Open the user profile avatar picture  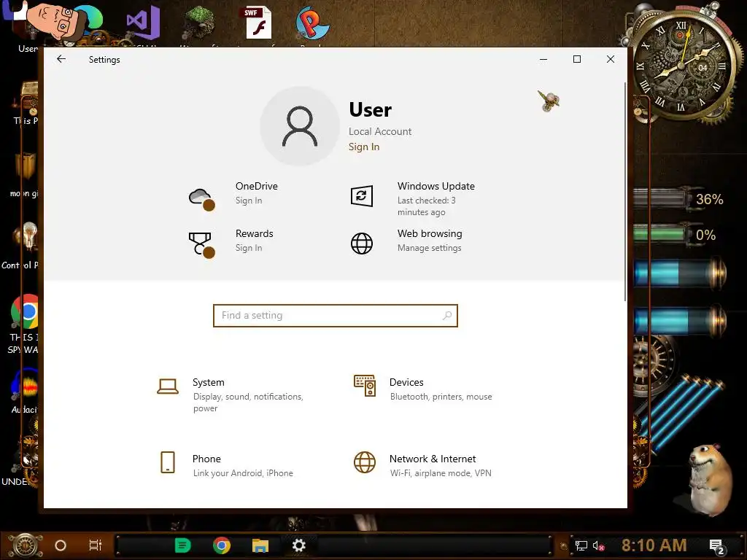(x=300, y=126)
